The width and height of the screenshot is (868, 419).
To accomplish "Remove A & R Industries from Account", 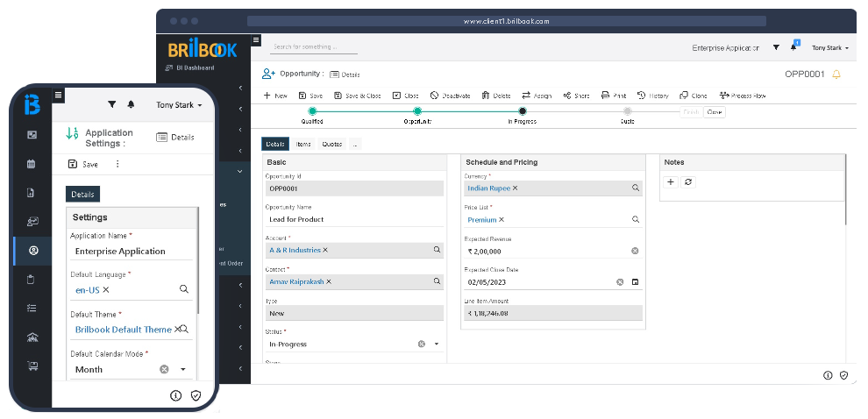I will coord(325,250).
